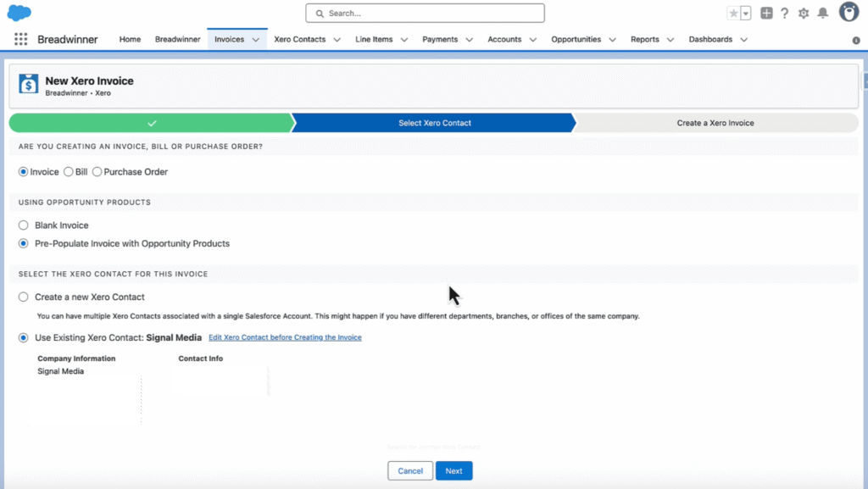The image size is (868, 489).
Task: Select Create a new Xero Contact
Action: point(22,297)
